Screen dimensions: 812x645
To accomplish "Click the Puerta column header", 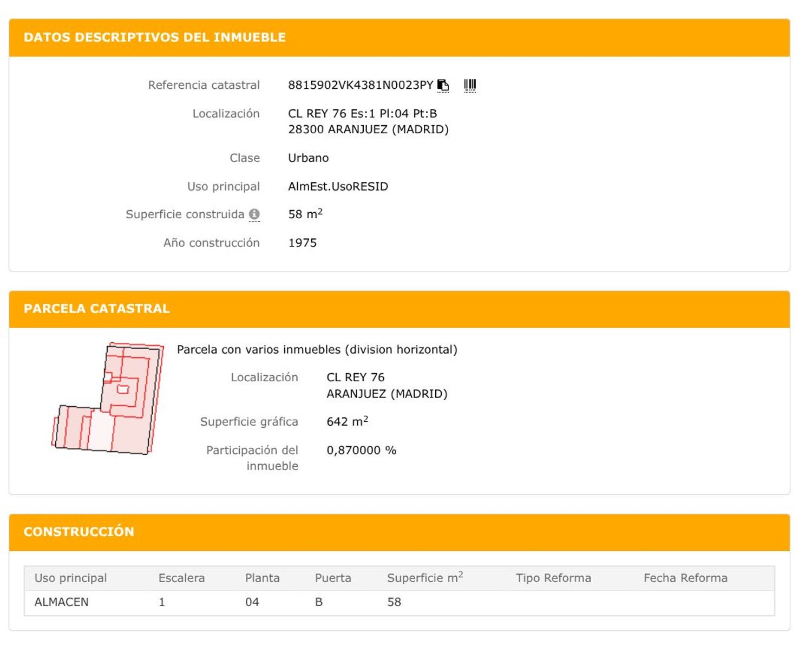I will coord(333,578).
